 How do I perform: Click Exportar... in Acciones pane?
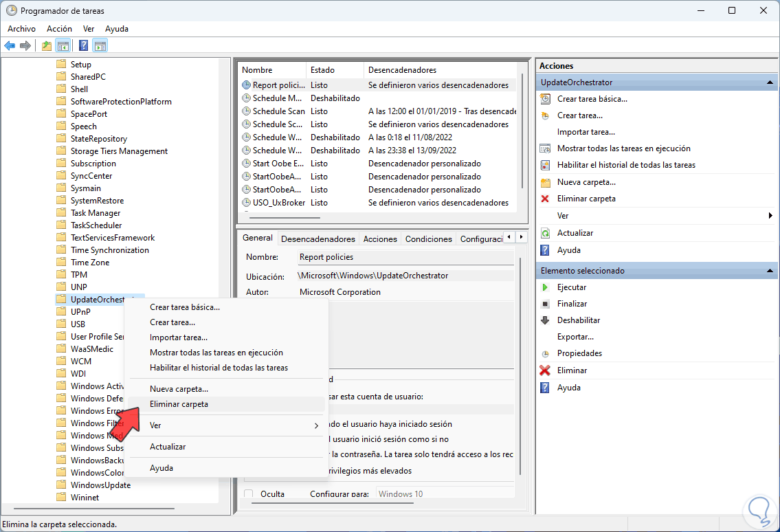(575, 337)
